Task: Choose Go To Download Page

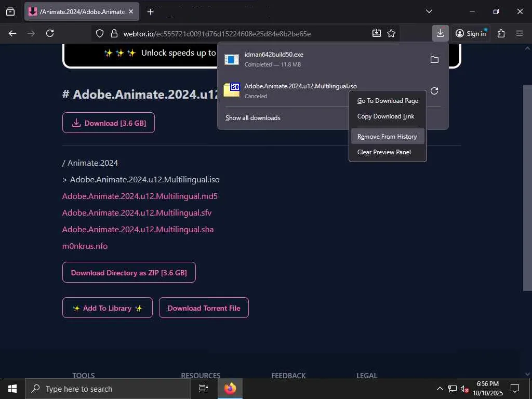Action: pos(388,101)
